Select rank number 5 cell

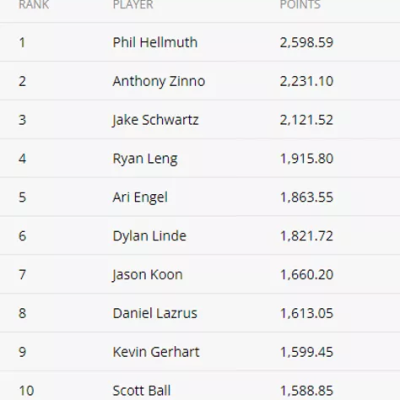click(x=22, y=197)
